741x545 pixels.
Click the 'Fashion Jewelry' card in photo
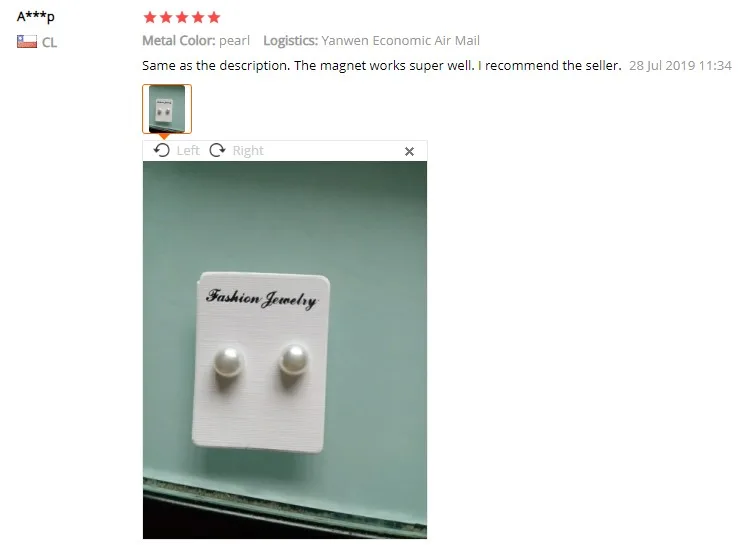261,362
